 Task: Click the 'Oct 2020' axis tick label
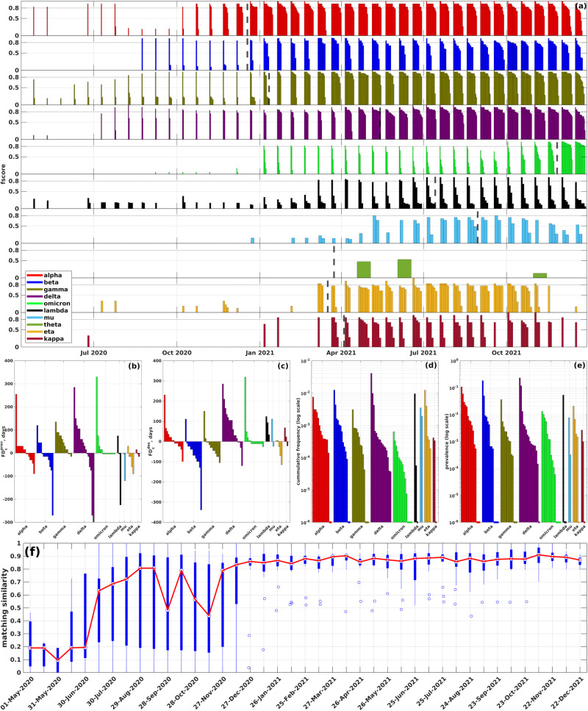177,352
